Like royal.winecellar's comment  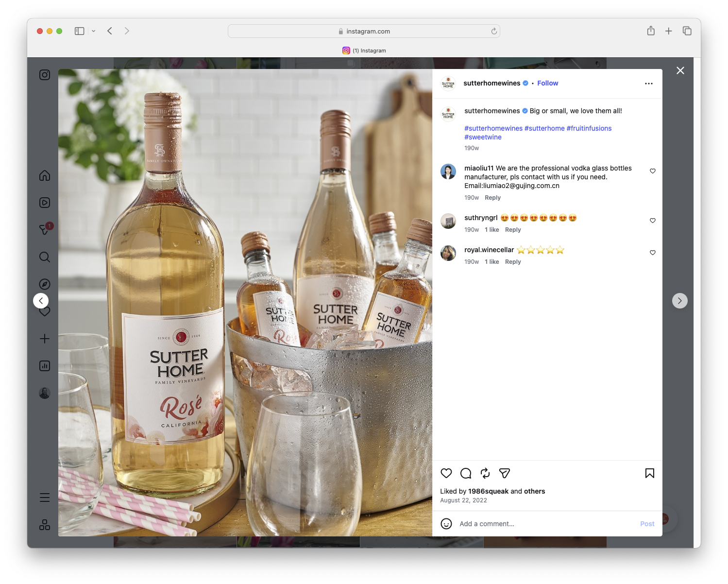[653, 253]
